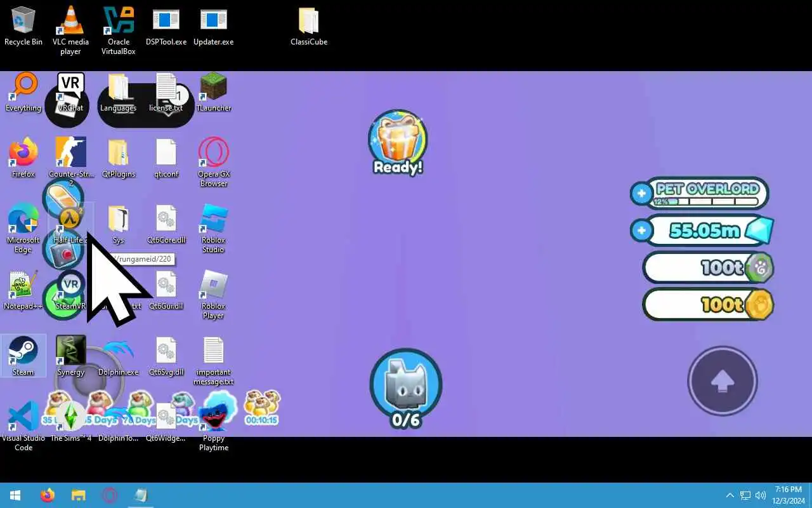Open the Languages folder
Viewport: 812px width, 508px height.
[119, 93]
